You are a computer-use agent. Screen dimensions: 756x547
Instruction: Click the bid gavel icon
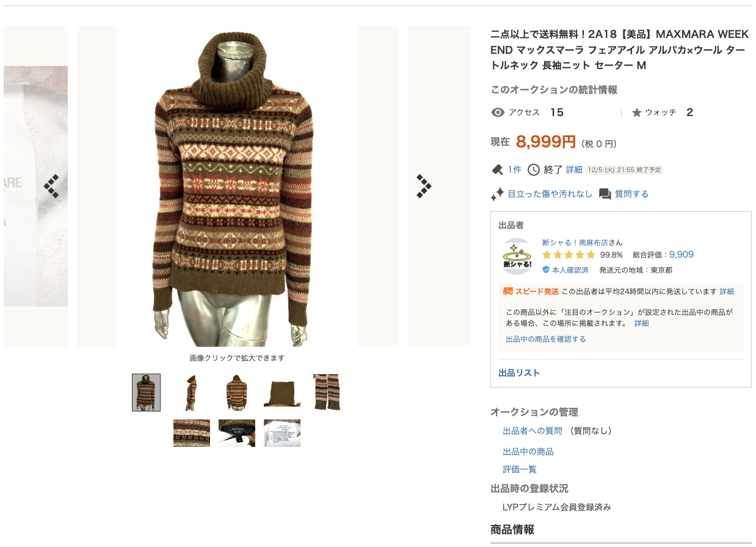497,169
